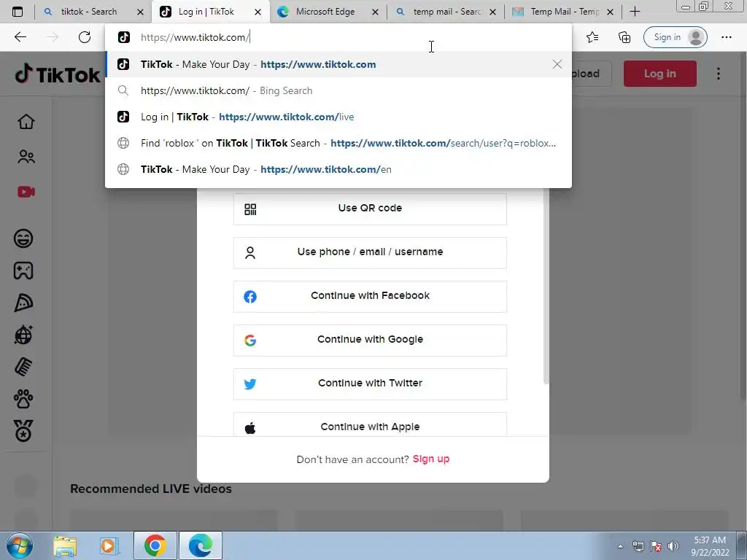The width and height of the screenshot is (747, 560).
Task: Select the Dance disco ball sidebar icon
Action: click(23, 335)
